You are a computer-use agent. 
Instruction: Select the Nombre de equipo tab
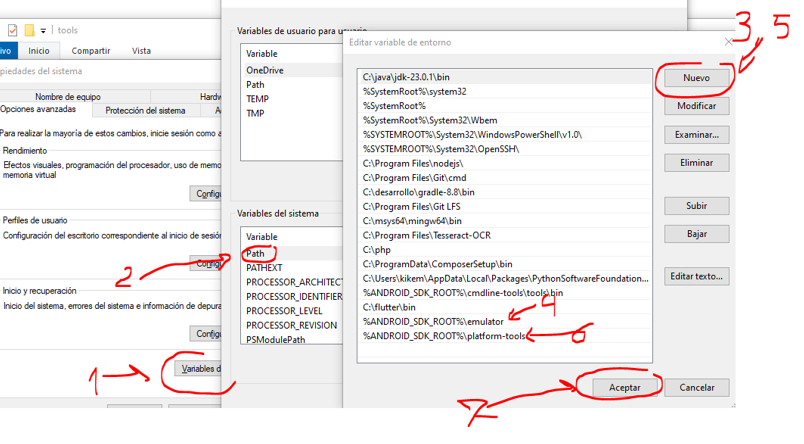[x=67, y=97]
